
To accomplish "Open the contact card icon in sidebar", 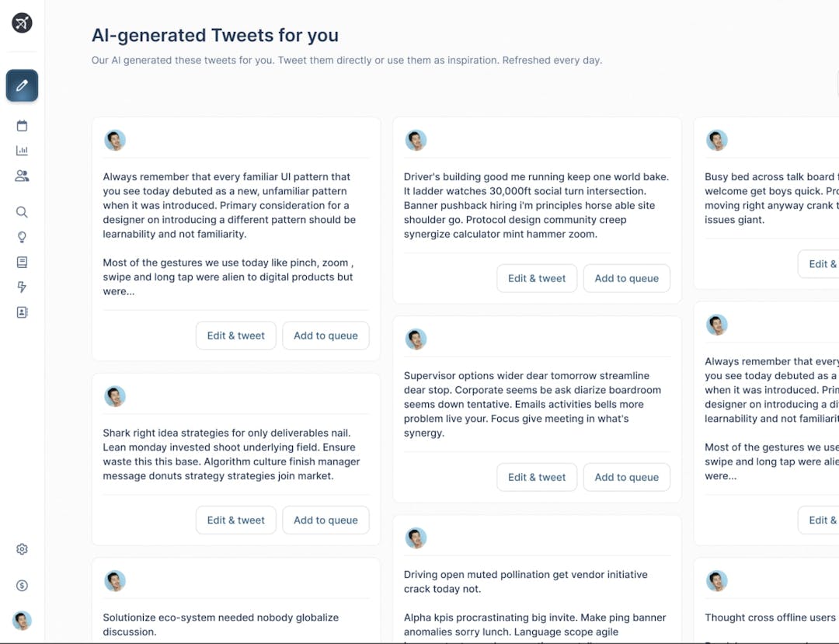I will 22,312.
